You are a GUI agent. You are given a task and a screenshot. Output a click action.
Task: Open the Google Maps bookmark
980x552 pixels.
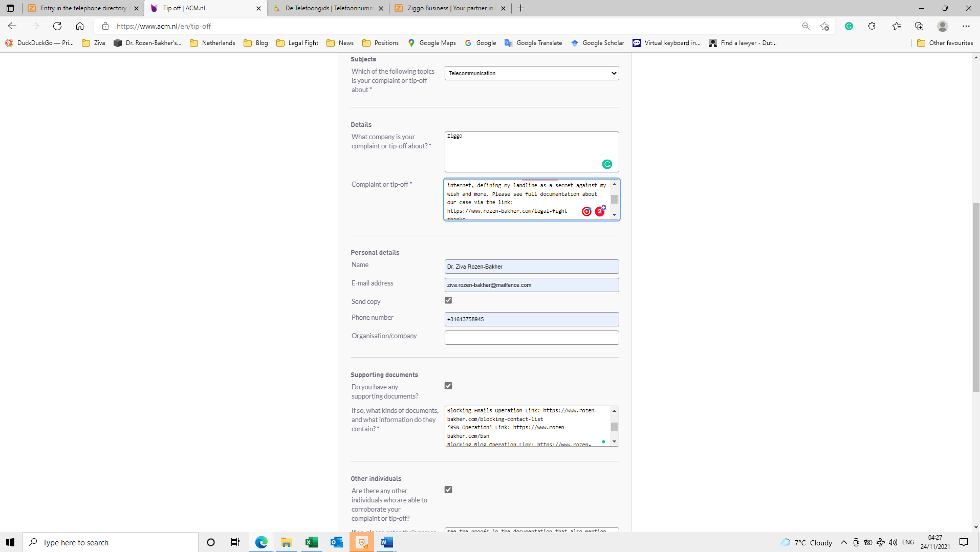pyautogui.click(x=431, y=43)
